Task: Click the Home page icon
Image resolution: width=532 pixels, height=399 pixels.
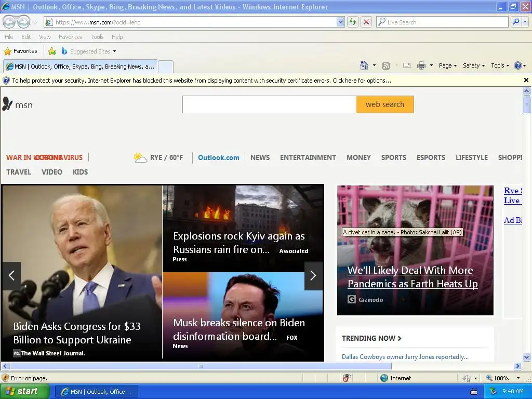Action: point(364,65)
